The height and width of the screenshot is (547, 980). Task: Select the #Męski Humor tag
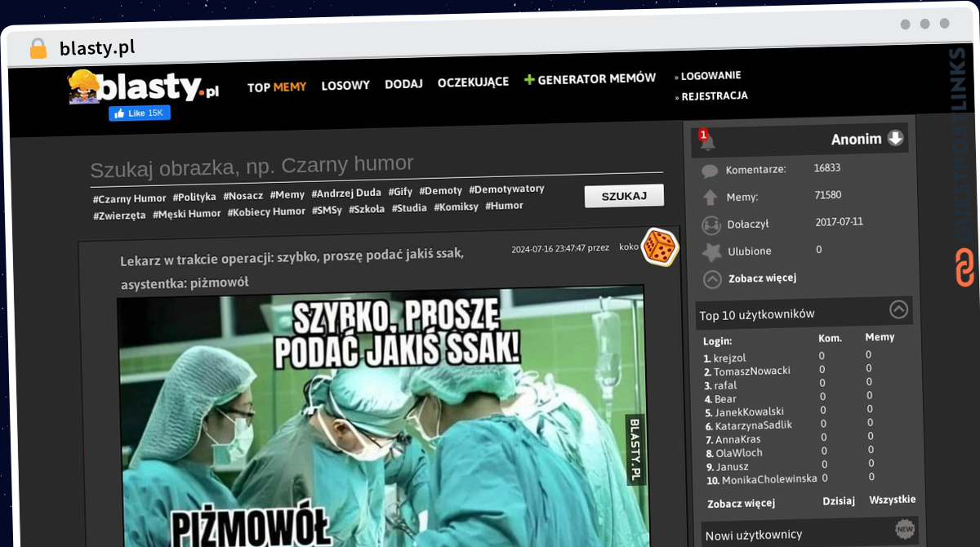coord(187,214)
